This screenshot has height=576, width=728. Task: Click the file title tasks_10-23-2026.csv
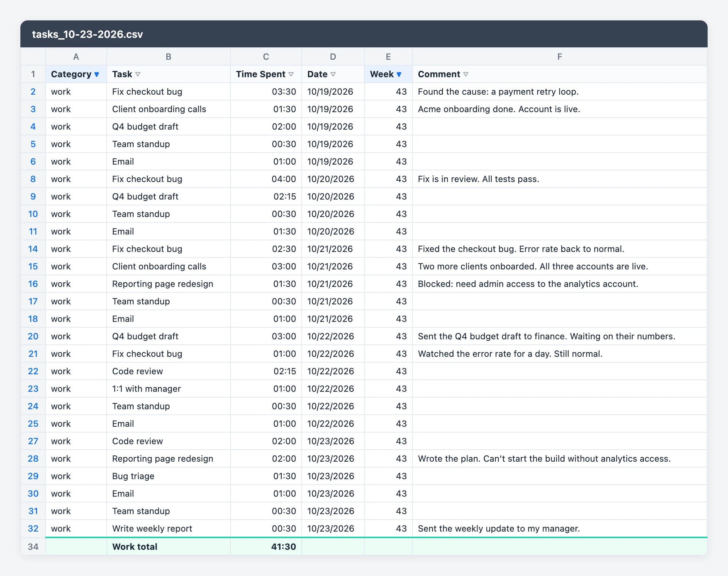87,34
